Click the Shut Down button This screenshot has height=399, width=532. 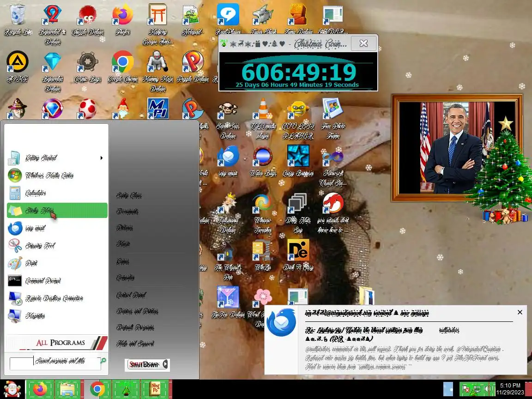tap(144, 365)
